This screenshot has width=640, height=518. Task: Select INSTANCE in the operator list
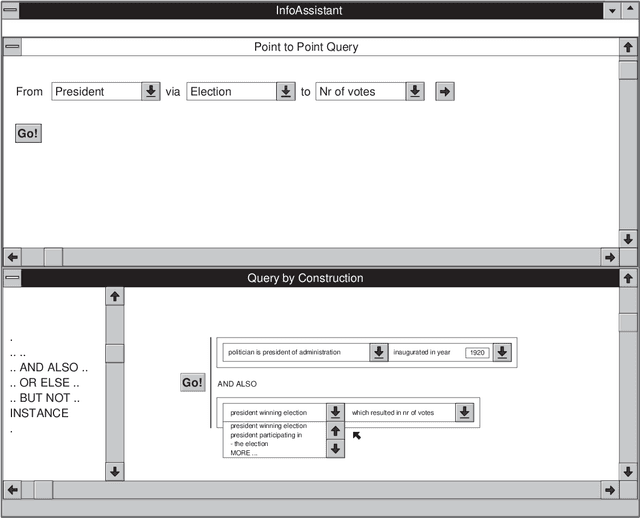(x=39, y=413)
